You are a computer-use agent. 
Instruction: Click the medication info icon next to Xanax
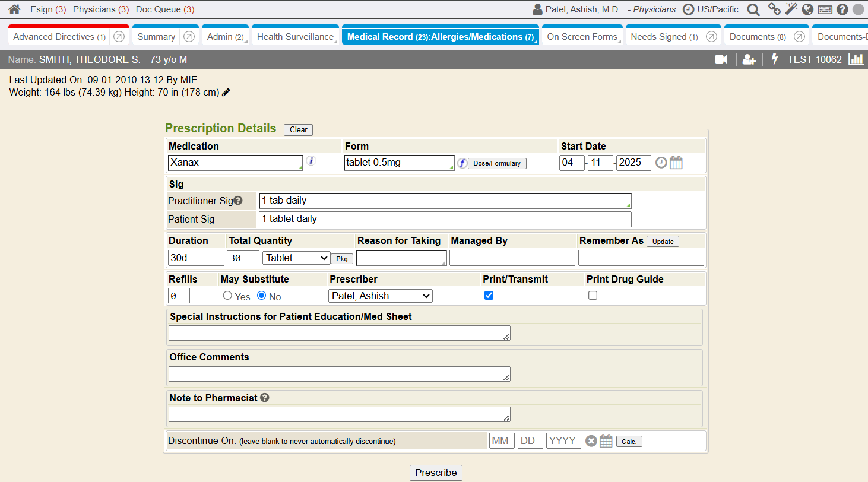pos(311,161)
